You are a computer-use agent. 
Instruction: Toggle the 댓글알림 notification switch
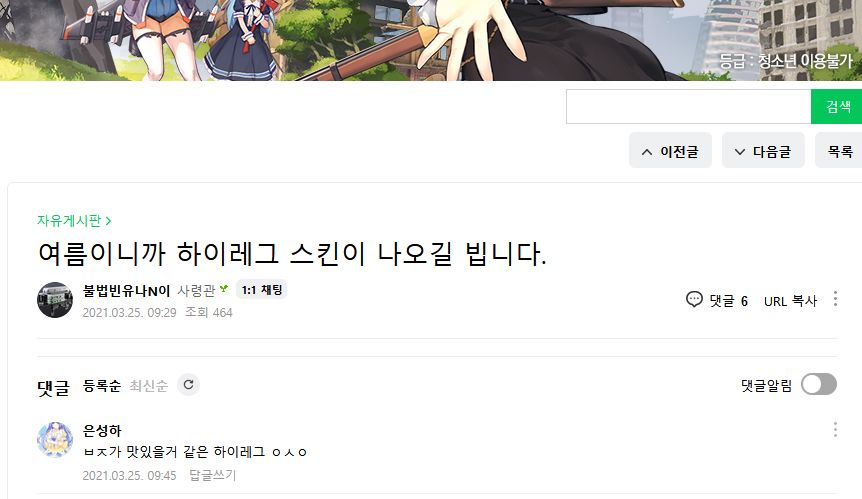click(819, 385)
